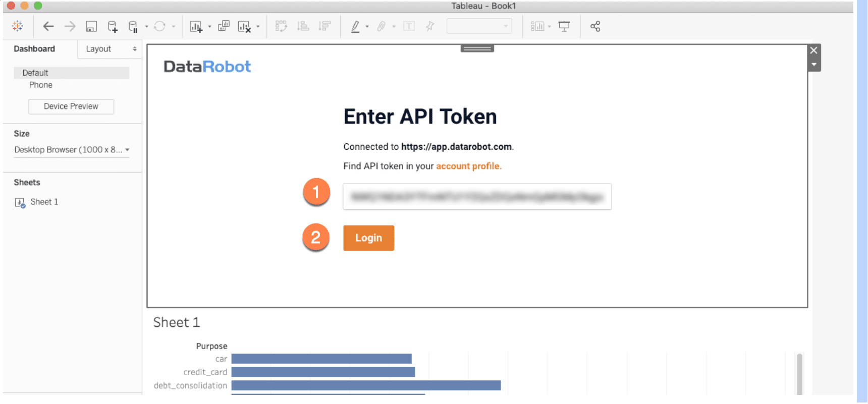Image resolution: width=868 pixels, height=404 pixels.
Task: Click the New Worksheet chart-plus icon
Action: 196,27
